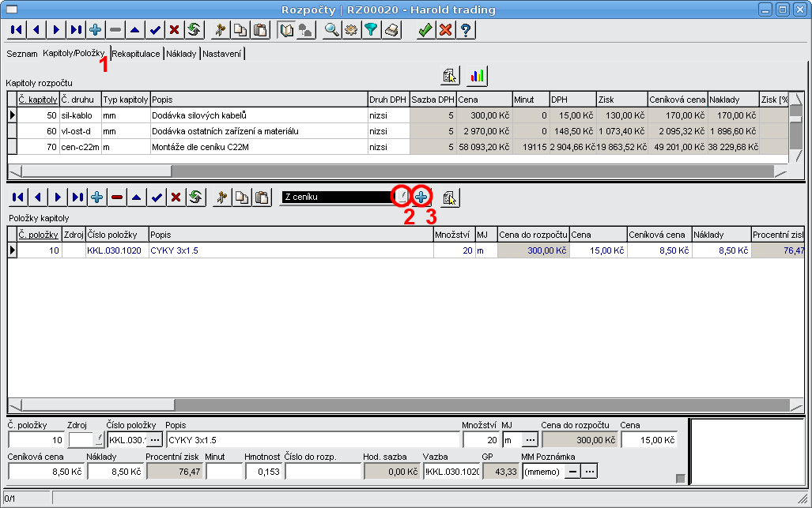Viewport: 812px width, 508px height.
Task: Switch to the Náklady tab
Action: (182, 54)
